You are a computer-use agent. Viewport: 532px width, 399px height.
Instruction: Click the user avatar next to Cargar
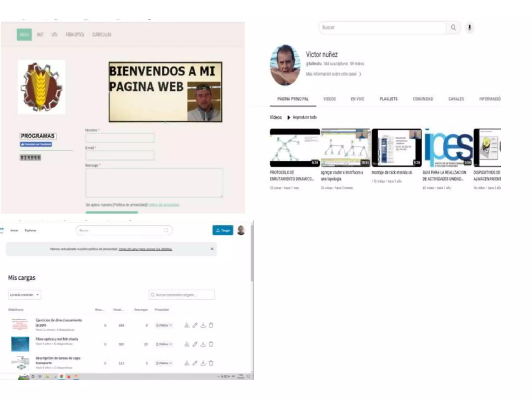pos(241,230)
